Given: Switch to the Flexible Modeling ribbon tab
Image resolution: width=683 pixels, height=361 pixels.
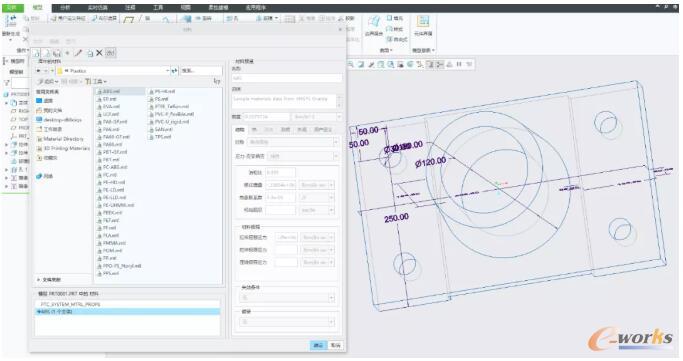Looking at the screenshot, I should point(218,8).
